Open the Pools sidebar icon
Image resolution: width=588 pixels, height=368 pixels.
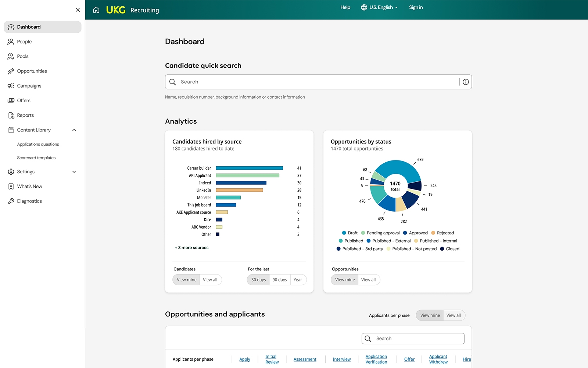click(x=11, y=56)
